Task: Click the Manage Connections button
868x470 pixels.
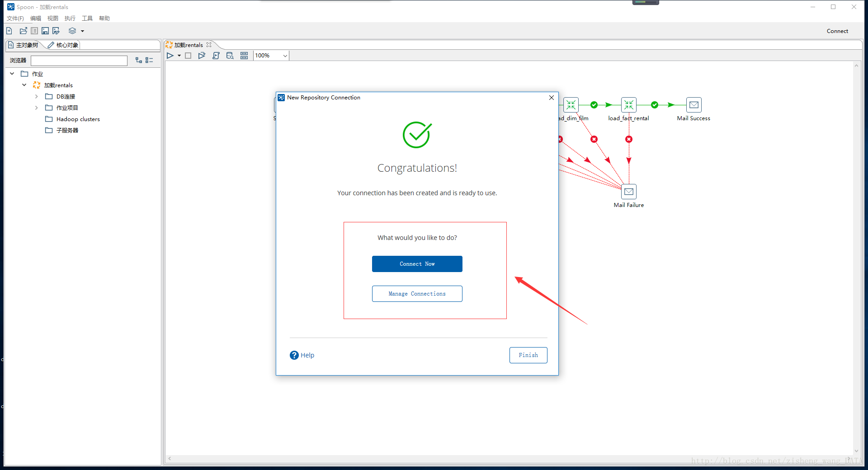Action: click(x=417, y=294)
